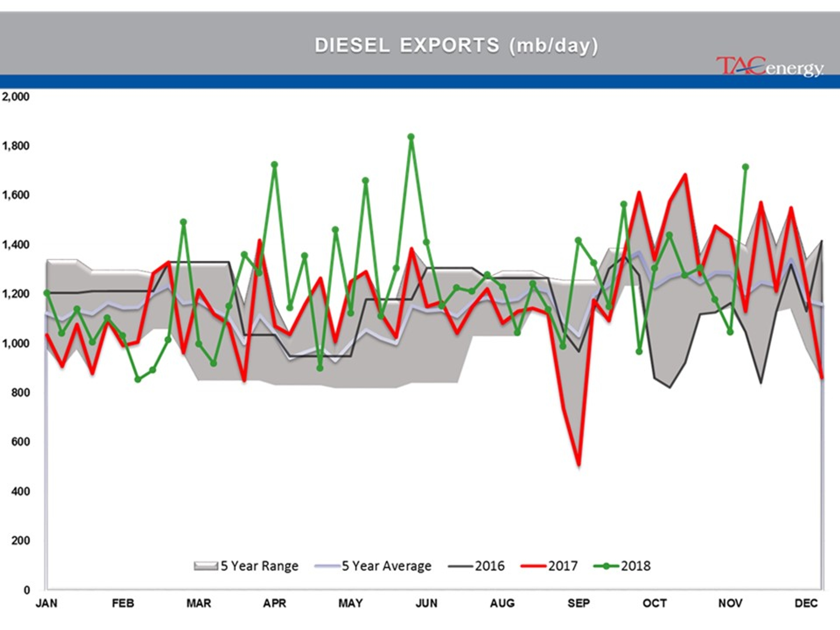The image size is (840, 630).
Task: Click the TAC energy logo
Action: pos(770,67)
